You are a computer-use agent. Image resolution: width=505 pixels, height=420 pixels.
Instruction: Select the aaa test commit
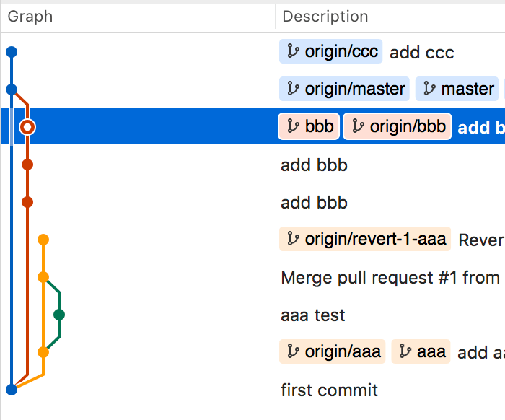[x=313, y=315]
